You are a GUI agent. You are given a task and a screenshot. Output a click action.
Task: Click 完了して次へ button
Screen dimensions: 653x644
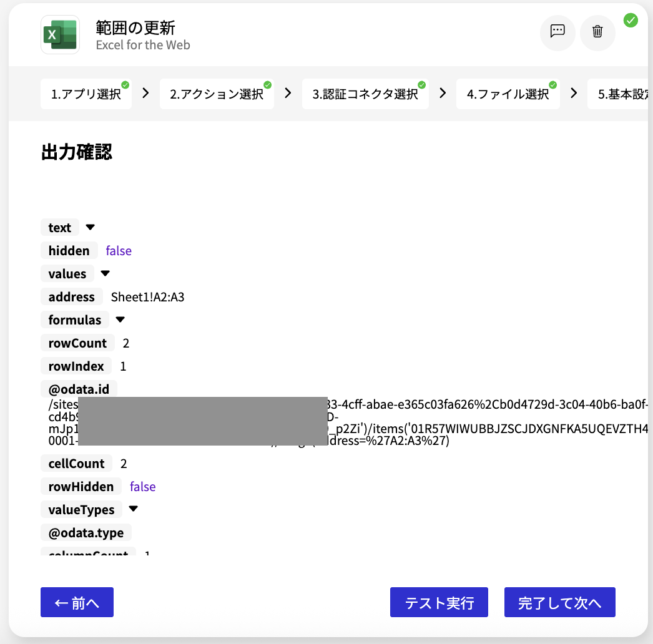[560, 602]
